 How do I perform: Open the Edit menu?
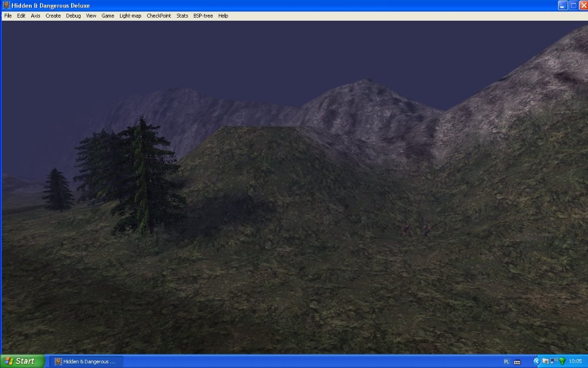(21, 16)
